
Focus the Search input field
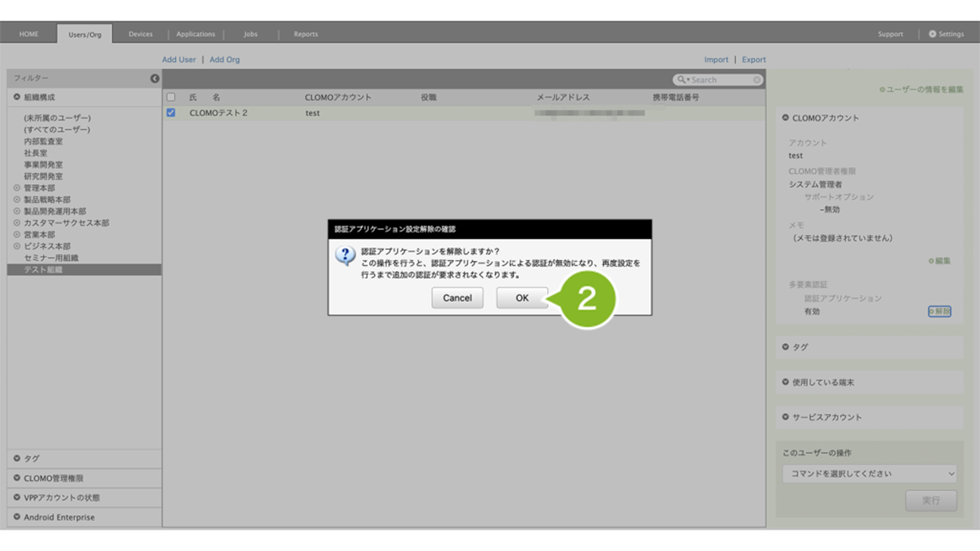720,80
